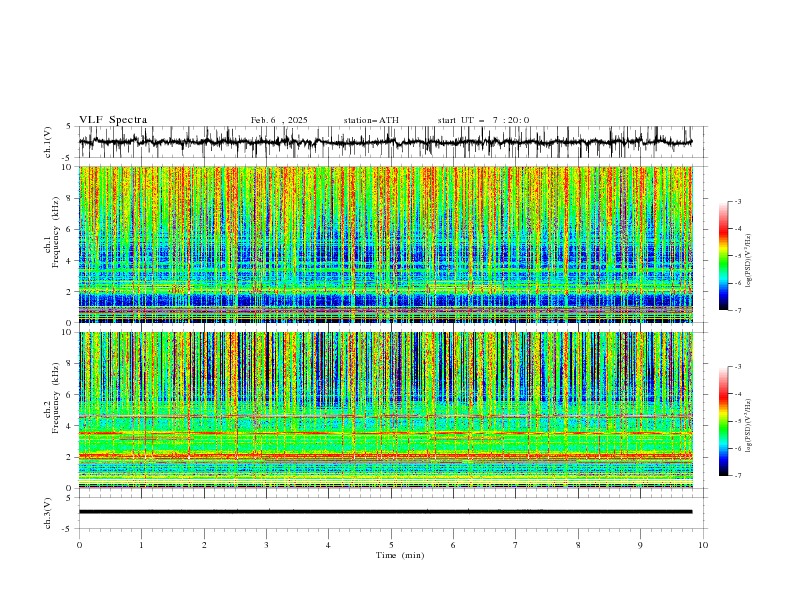Screen dimensions: 792x612
Task: Click the lower color scale bar for ch.2
Action: [723, 421]
